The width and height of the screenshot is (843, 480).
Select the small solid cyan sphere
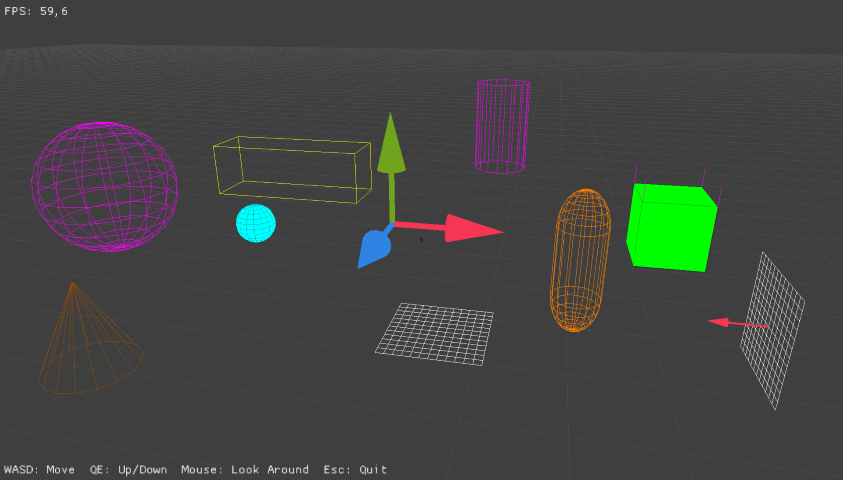[256, 223]
